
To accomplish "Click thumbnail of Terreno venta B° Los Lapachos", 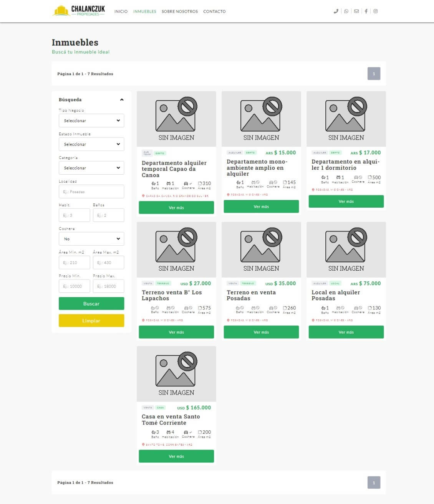I will tap(176, 250).
